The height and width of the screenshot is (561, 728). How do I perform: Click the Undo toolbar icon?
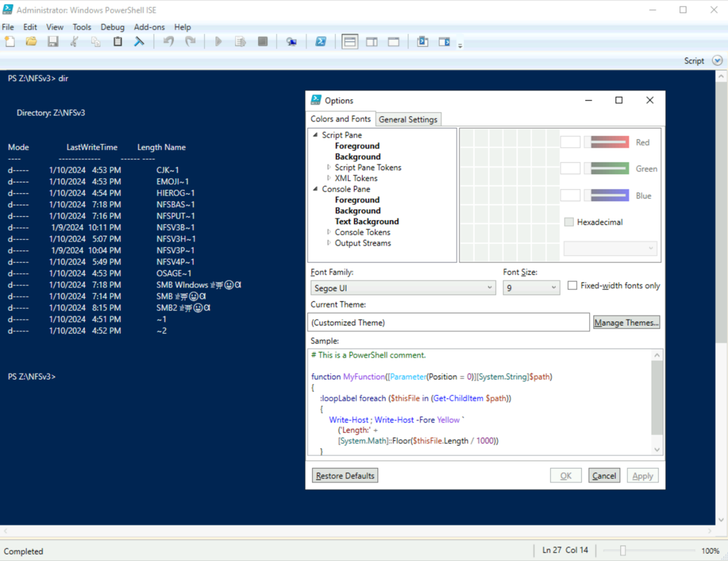(x=169, y=41)
